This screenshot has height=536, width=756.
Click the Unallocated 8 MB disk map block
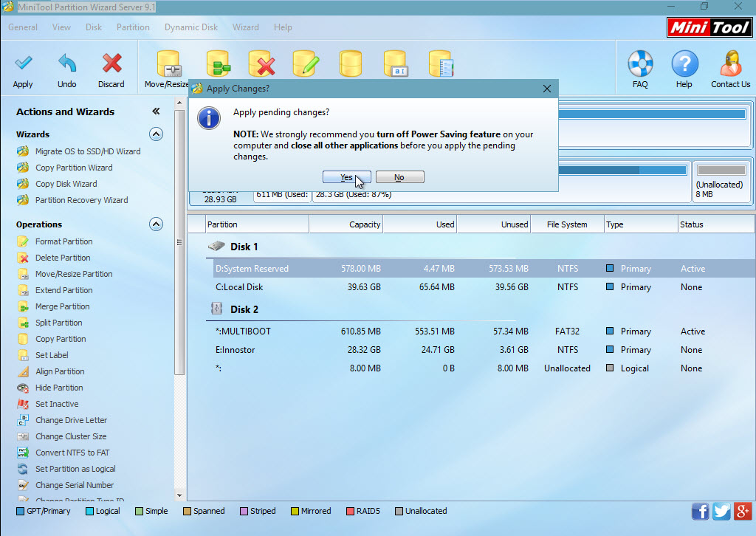pos(721,182)
